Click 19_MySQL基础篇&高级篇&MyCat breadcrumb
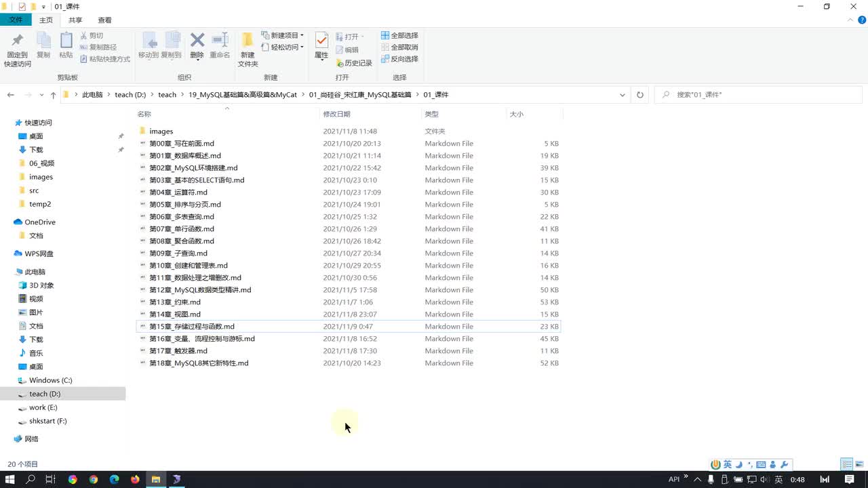The width and height of the screenshot is (868, 488). coord(243,95)
